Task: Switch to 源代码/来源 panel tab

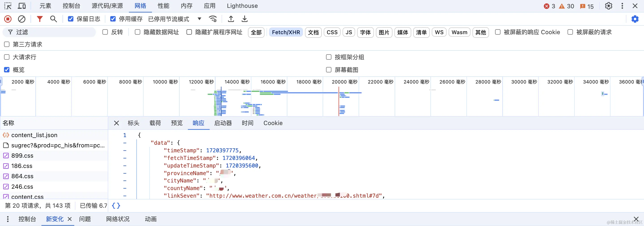Action: click(107, 6)
